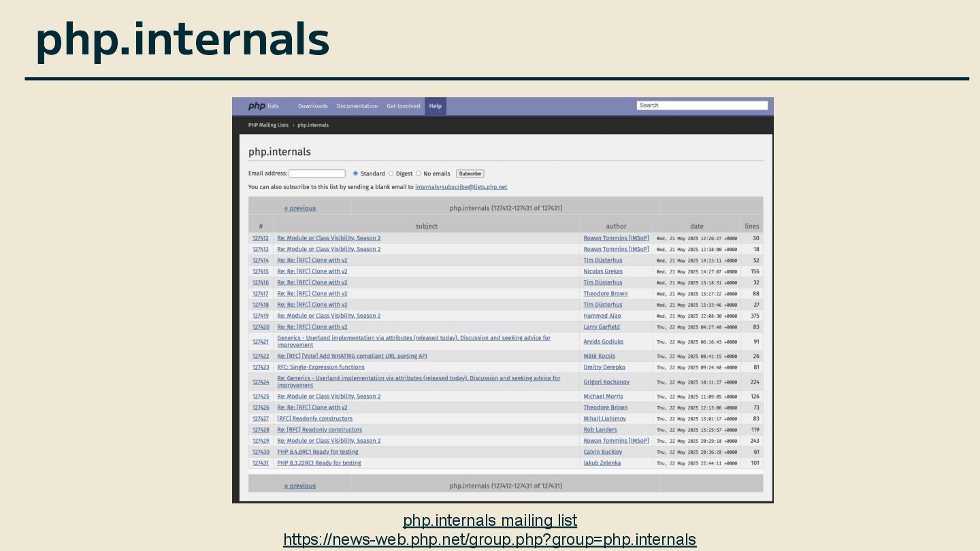Select the Standard radio option
The image size is (980, 551).
coord(355,173)
